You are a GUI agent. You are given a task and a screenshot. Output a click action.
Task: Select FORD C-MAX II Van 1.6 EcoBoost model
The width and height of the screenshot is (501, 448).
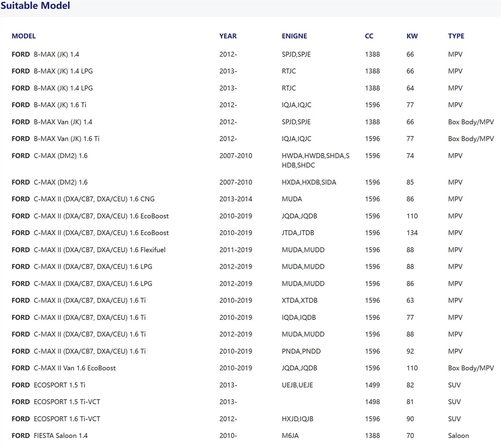[64, 368]
